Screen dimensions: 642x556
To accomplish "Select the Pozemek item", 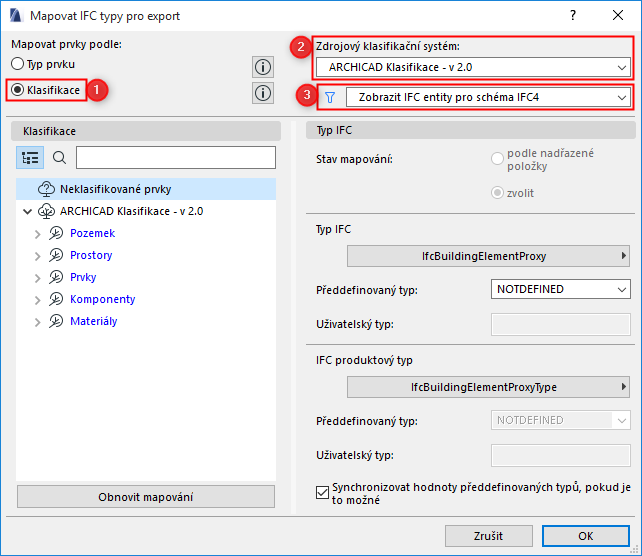I will coord(93,233).
